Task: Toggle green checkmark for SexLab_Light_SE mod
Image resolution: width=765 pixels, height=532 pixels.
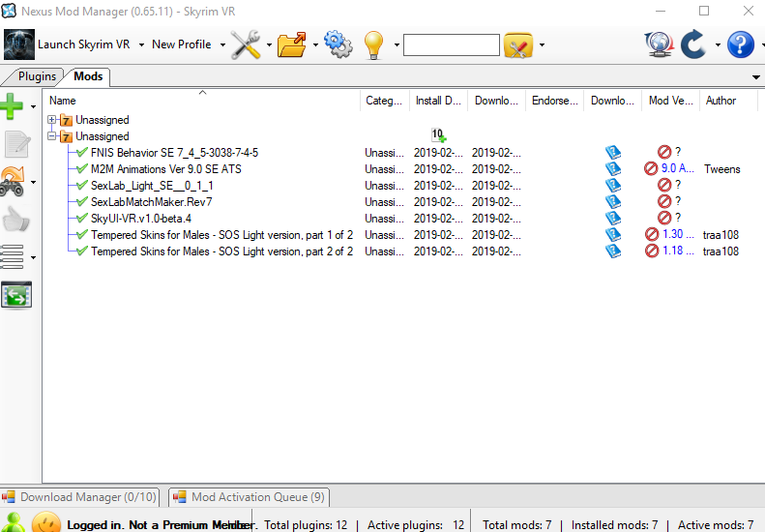Action: tap(82, 186)
